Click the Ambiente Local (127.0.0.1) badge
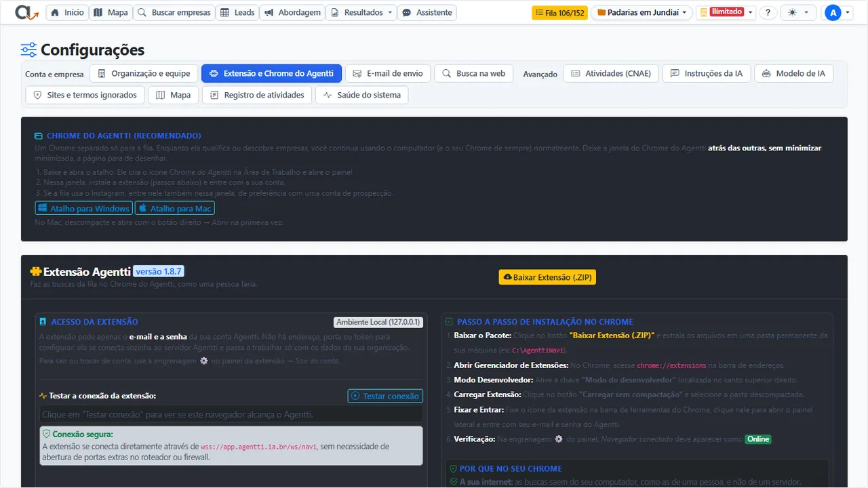This screenshot has height=488, width=868. coord(378,323)
